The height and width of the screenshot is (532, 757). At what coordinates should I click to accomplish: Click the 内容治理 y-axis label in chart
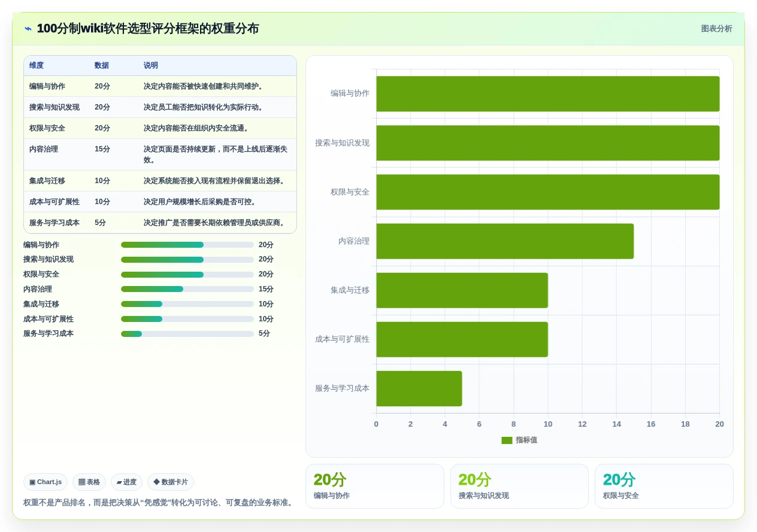[354, 241]
